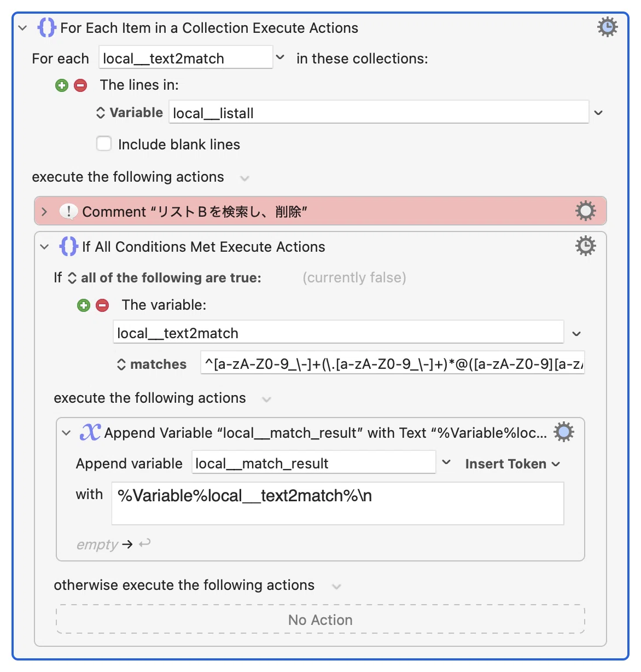Click the Append variable name field
This screenshot has height=672, width=641.
313,463
